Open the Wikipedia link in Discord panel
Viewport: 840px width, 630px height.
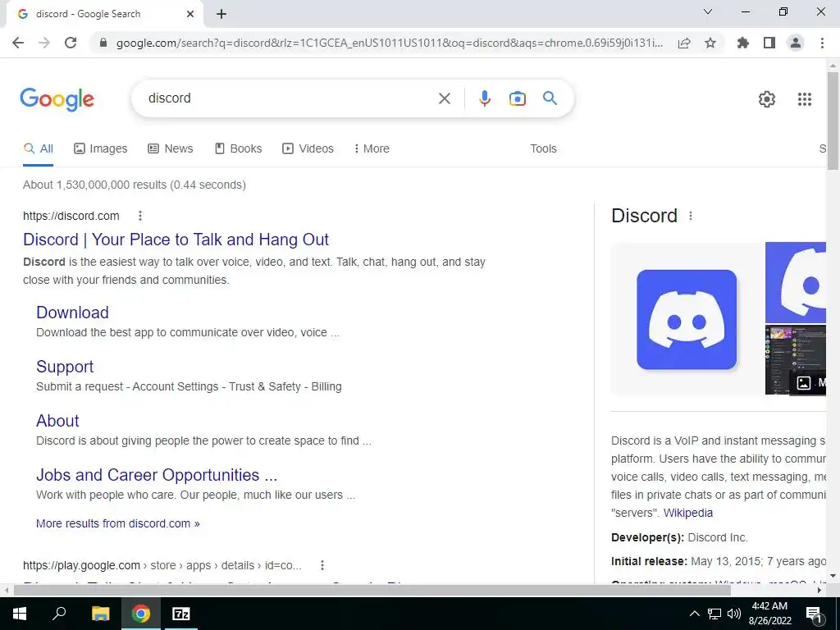[688, 513]
